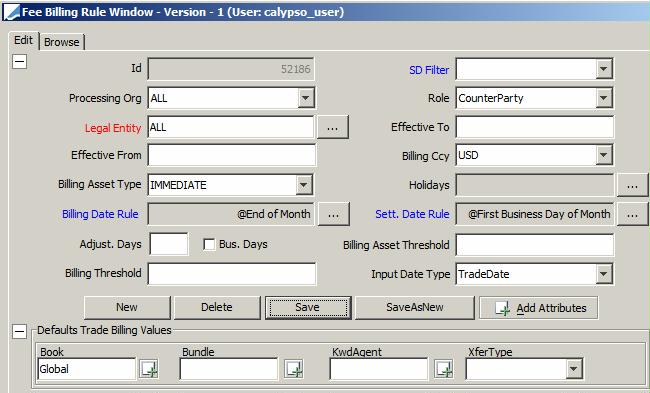Image resolution: width=650 pixels, height=393 pixels.
Task: Open Holidays chooser ellipsis button
Action: coord(632,185)
